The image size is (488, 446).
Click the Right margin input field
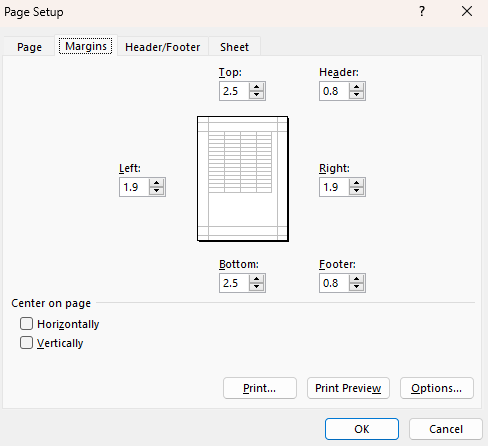pyautogui.click(x=334, y=187)
